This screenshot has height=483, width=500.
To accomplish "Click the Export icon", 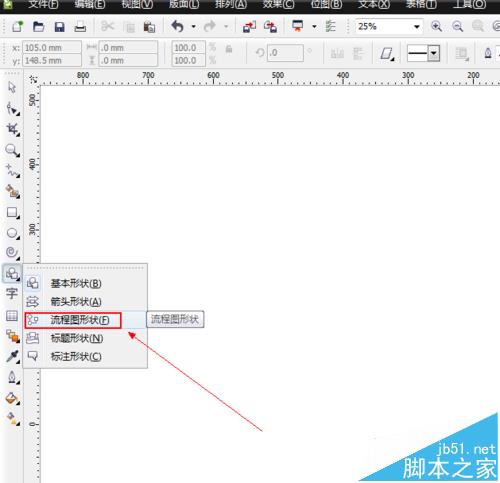I will click(270, 27).
